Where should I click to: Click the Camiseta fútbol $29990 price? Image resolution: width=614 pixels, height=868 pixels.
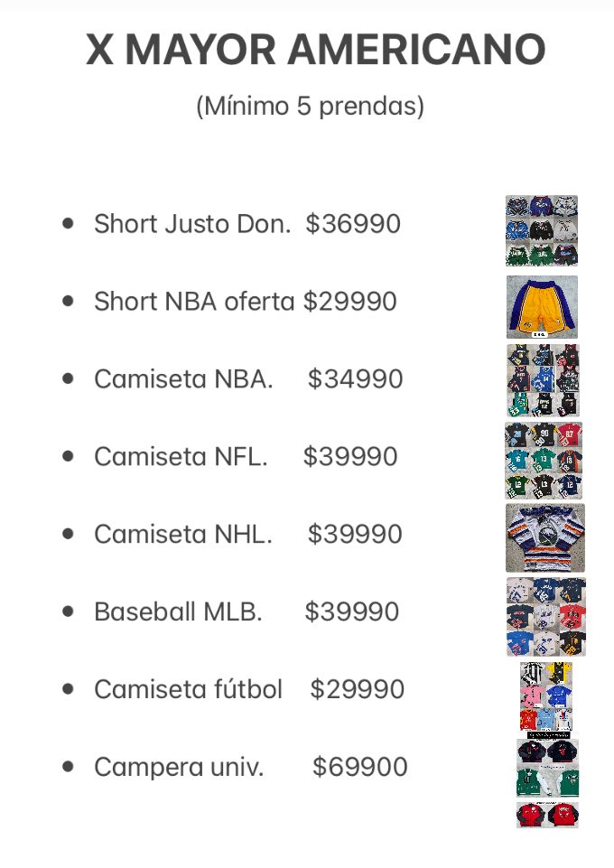357,690
